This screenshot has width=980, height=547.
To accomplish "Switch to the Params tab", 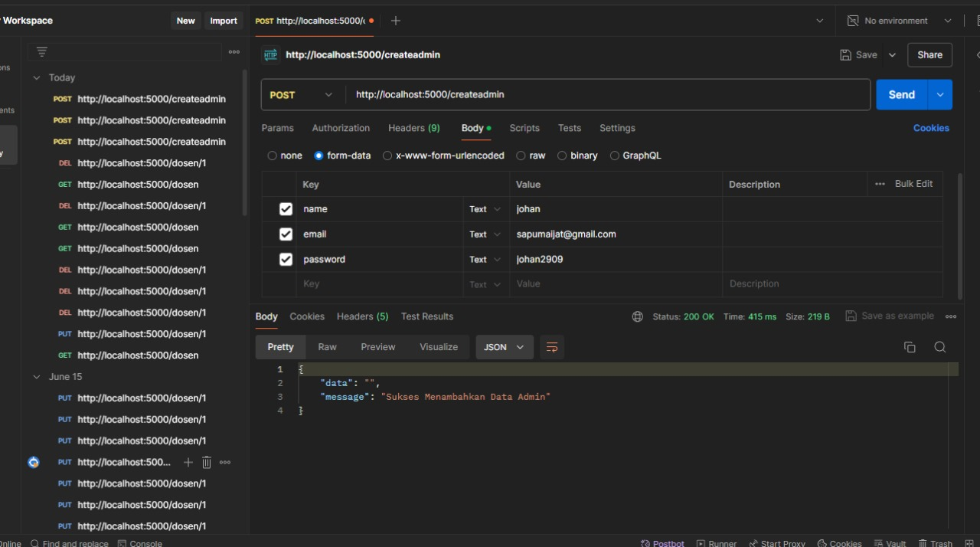I will (278, 128).
